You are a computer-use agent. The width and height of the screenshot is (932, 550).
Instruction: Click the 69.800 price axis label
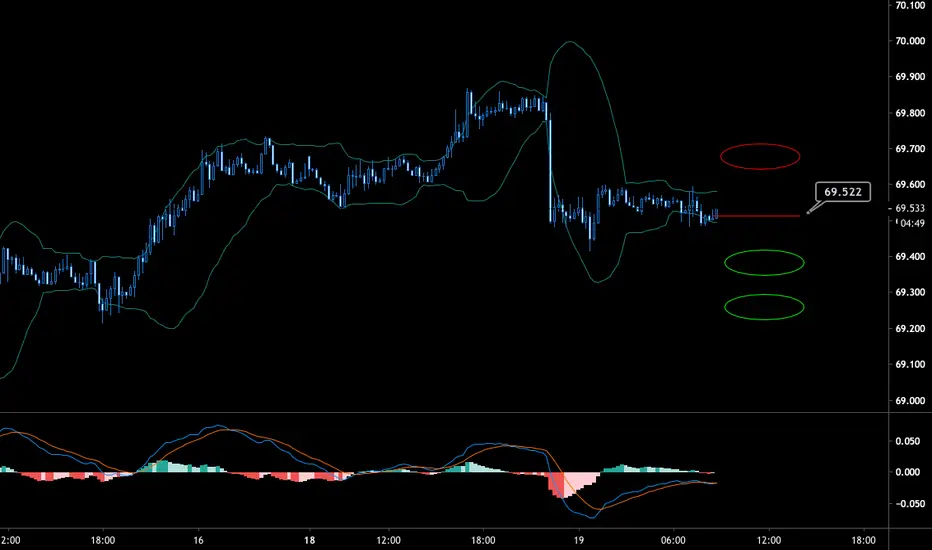tap(910, 113)
